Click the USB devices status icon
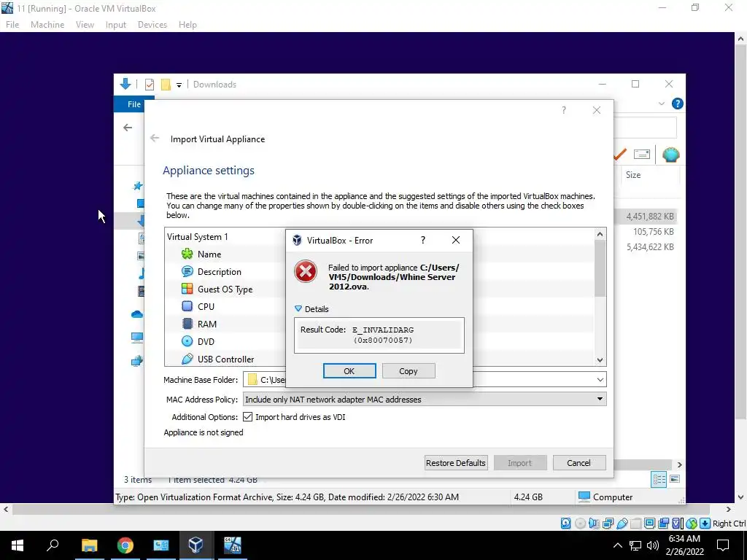This screenshot has height=560, width=747. pos(622,524)
